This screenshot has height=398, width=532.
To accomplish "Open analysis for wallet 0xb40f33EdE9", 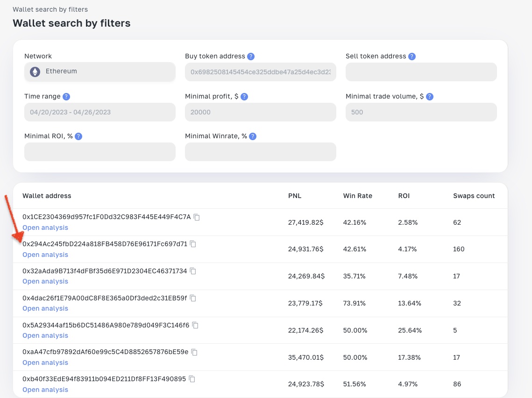I will click(45, 390).
